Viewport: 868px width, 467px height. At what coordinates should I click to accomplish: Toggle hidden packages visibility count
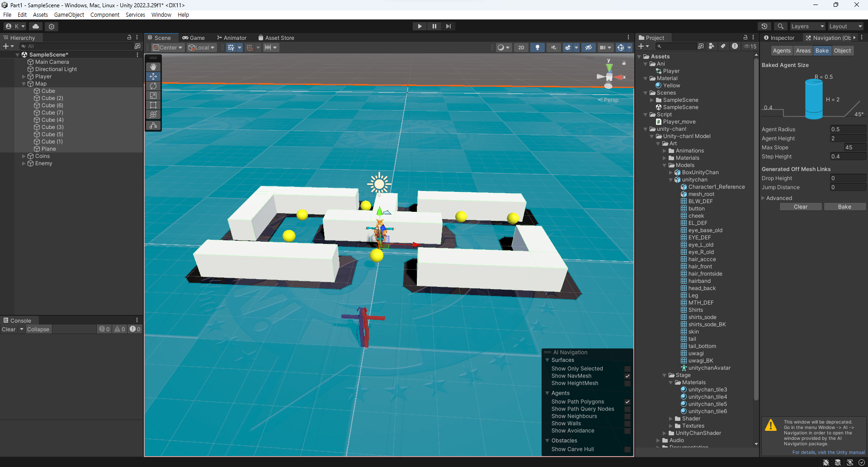(x=750, y=46)
